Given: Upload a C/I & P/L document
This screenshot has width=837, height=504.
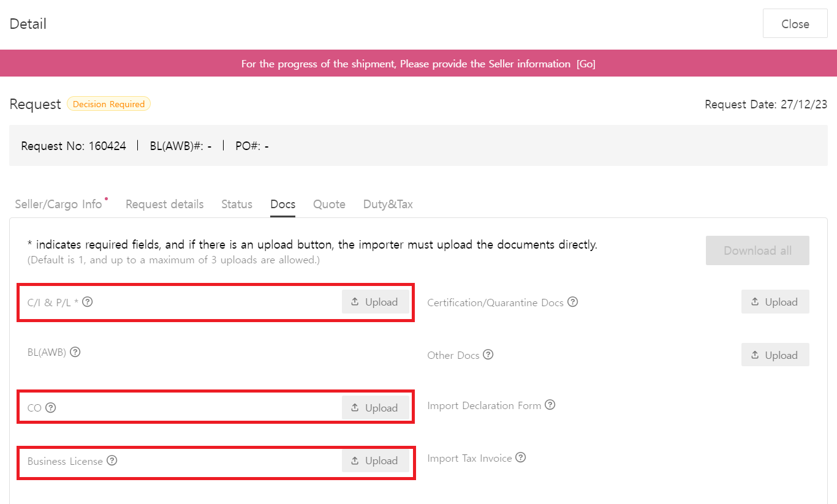Looking at the screenshot, I should [375, 302].
